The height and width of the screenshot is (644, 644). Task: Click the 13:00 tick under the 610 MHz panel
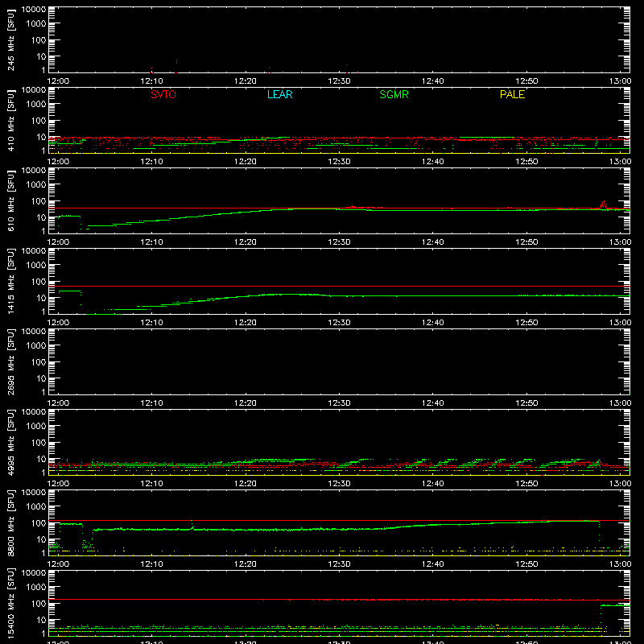pos(620,242)
